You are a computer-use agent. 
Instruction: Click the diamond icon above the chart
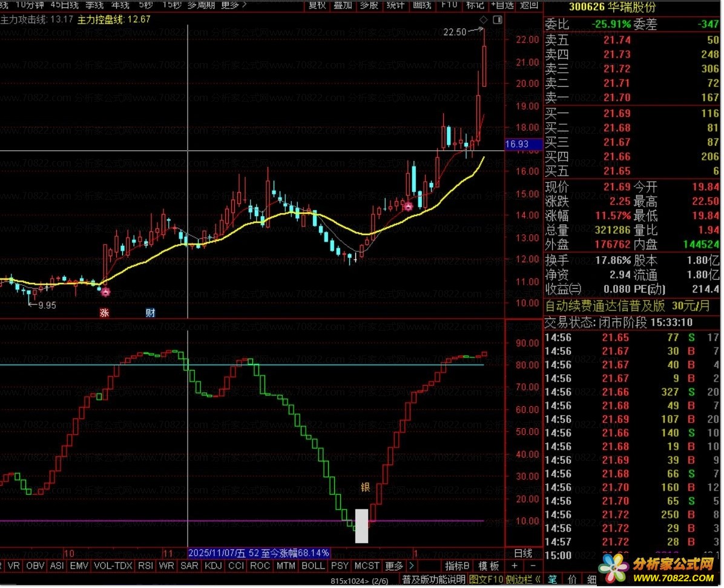coord(483,20)
